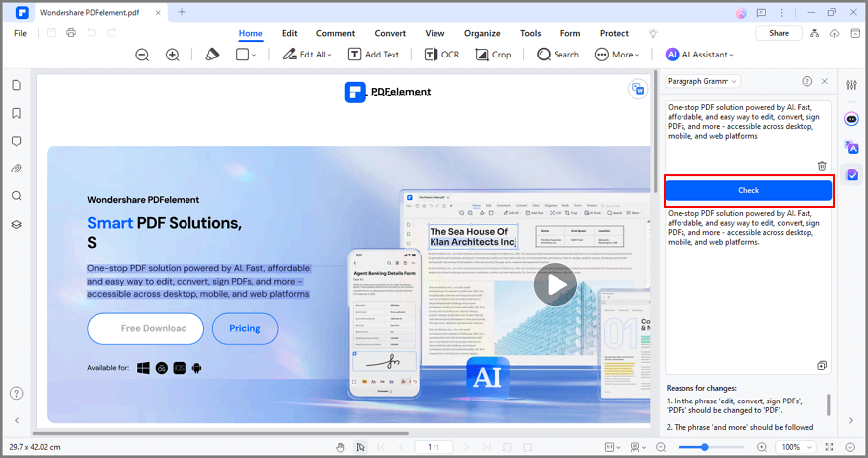Click the Pricing button
Viewport: 868px width, 458px height.
(x=245, y=328)
